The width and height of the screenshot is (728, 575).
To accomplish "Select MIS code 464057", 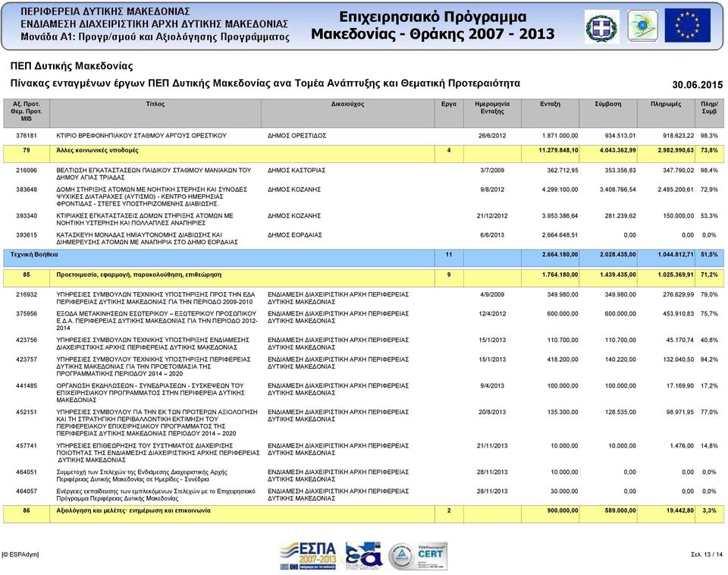I will (27, 491).
